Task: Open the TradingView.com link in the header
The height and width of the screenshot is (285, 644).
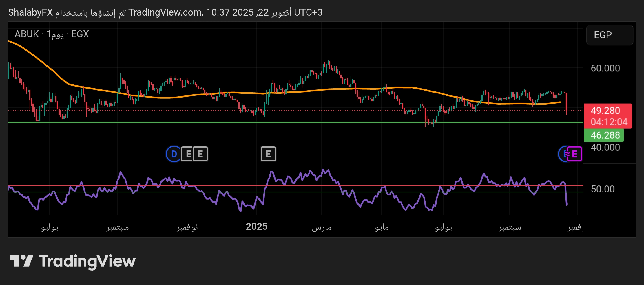Action: pos(165,12)
